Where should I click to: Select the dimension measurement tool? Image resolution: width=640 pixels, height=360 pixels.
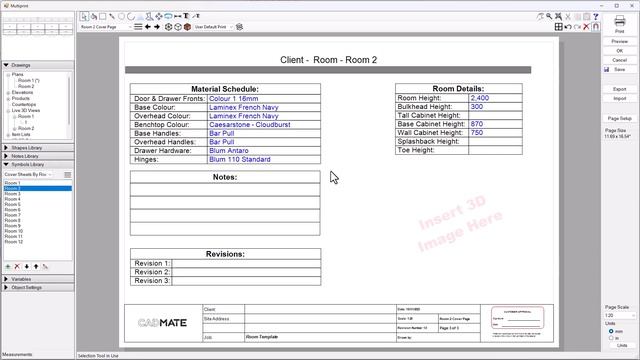point(178,16)
